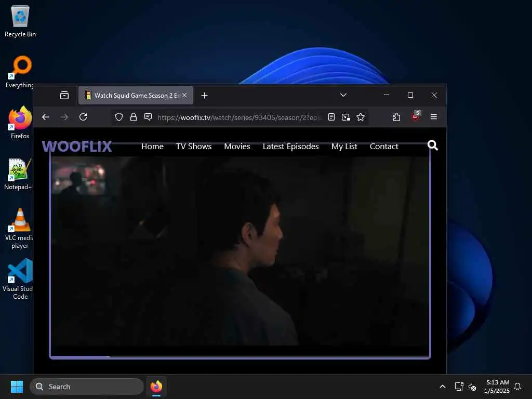Open the Everything search desktop shortcut
Viewport: 532px width, 399px height.
(x=20, y=72)
